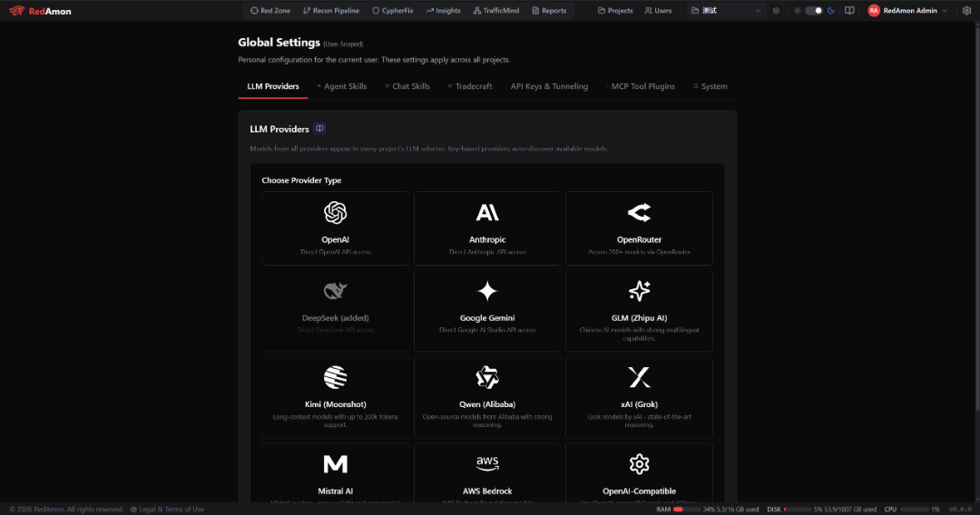Switch to the Tradecraft tab

point(470,86)
